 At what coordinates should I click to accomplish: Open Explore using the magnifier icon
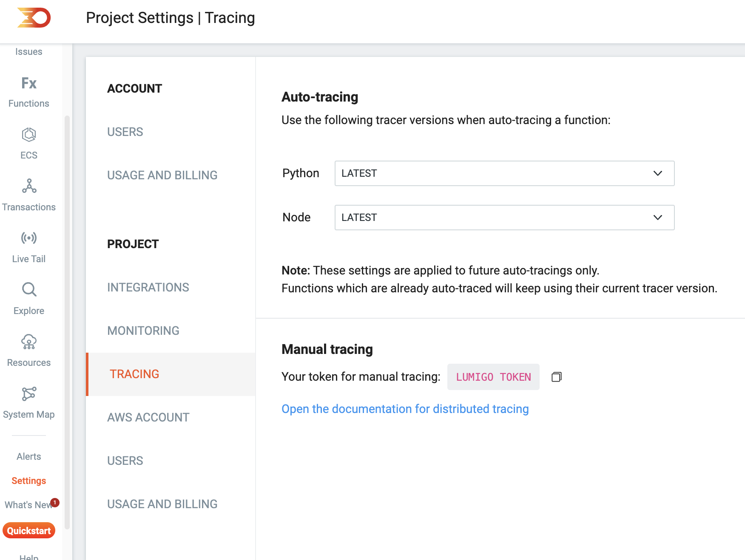tap(28, 289)
